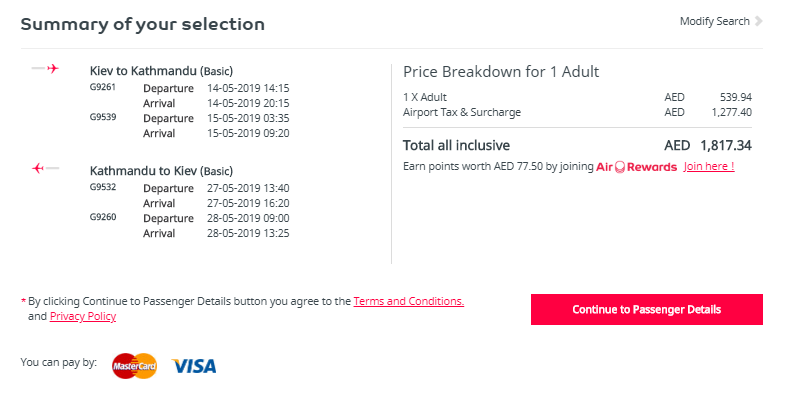Click flight number G9261
Image resolution: width=792 pixels, height=396 pixels.
[103, 87]
